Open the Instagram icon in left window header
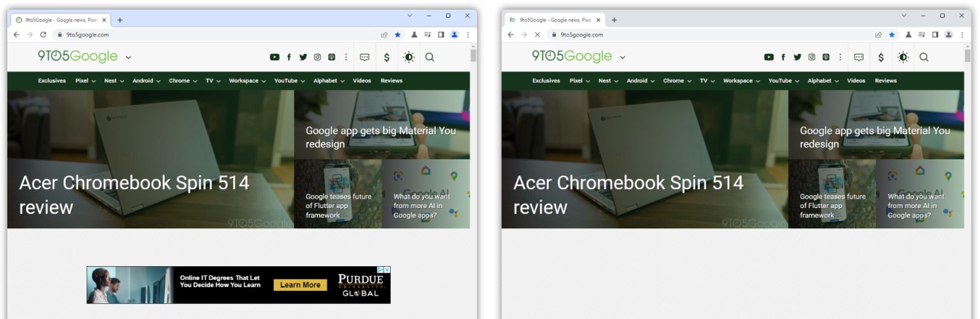The height and width of the screenshot is (319, 980). 318,57
